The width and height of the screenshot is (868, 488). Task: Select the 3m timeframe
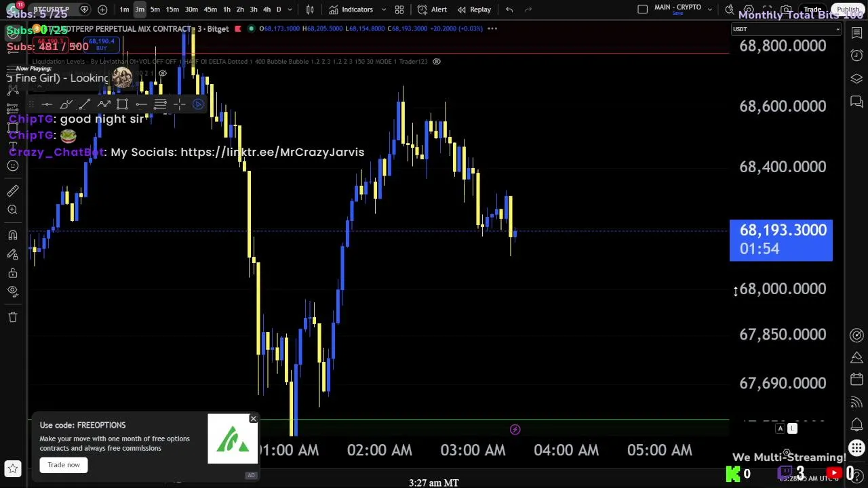(x=140, y=9)
